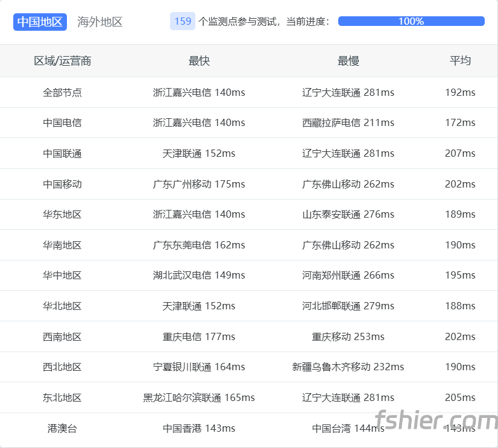The image size is (498, 448).
Task: Click the 最快 column header
Action: pos(199,61)
